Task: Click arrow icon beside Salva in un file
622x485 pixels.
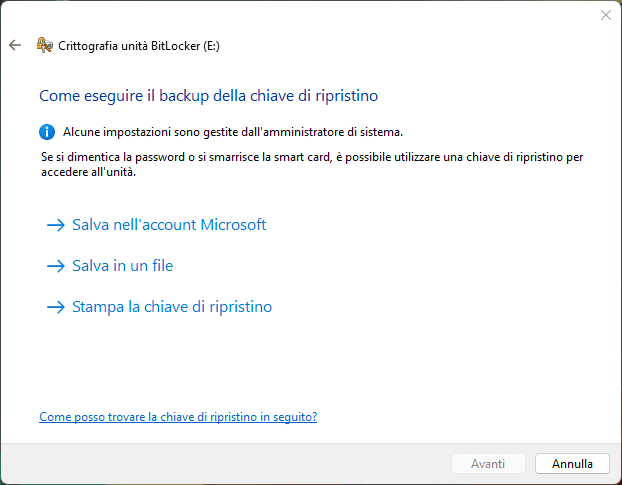Action: coord(55,266)
